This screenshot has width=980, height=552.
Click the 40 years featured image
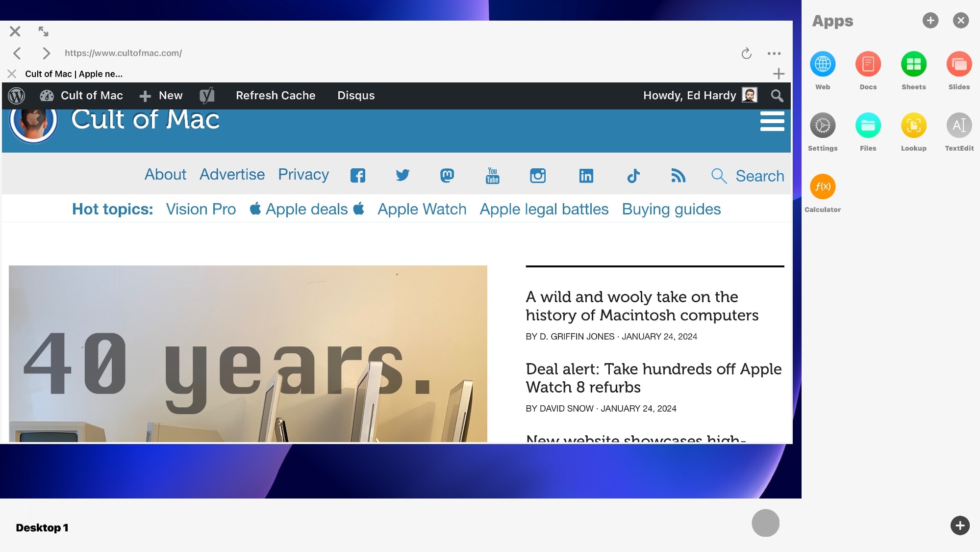(x=248, y=353)
